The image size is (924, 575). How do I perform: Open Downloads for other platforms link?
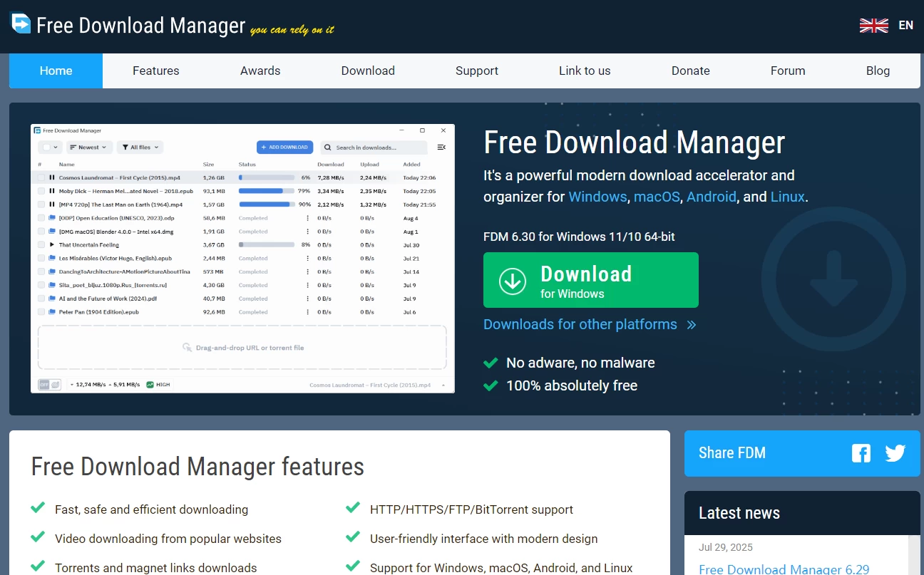click(x=580, y=324)
